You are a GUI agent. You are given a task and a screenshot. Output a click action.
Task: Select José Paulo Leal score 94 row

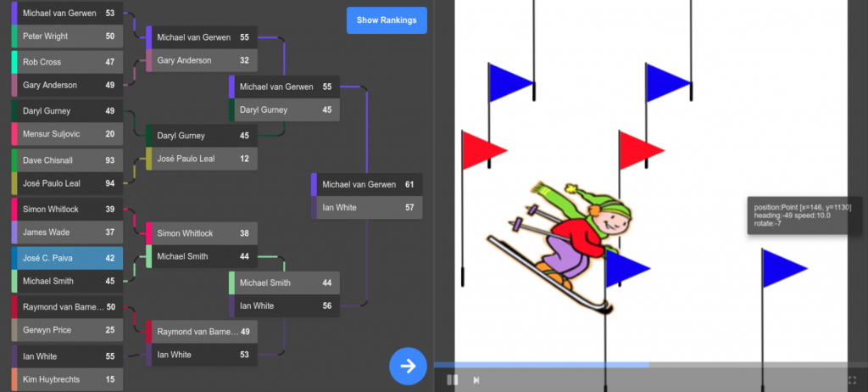tap(67, 183)
